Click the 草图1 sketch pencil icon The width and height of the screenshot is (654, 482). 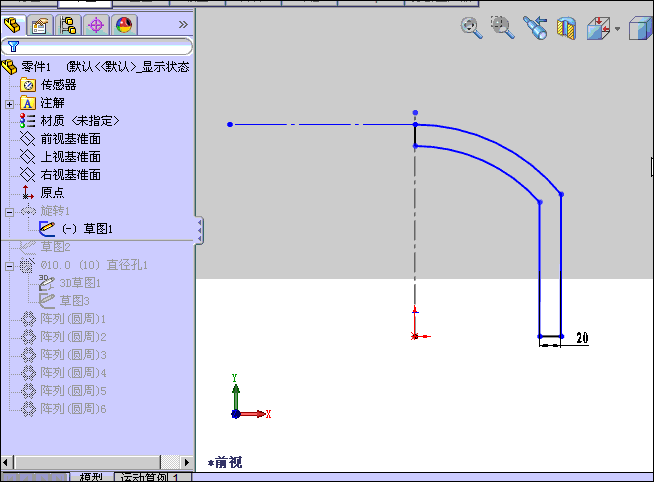point(47,228)
